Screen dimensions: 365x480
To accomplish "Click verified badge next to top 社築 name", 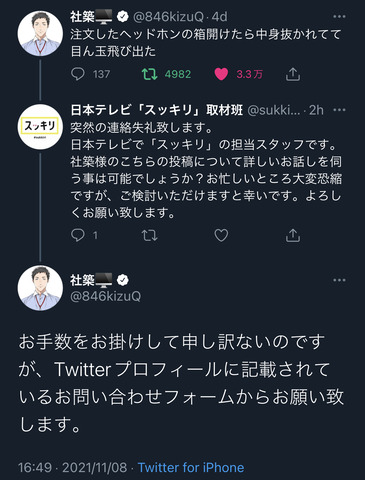I will (123, 17).
